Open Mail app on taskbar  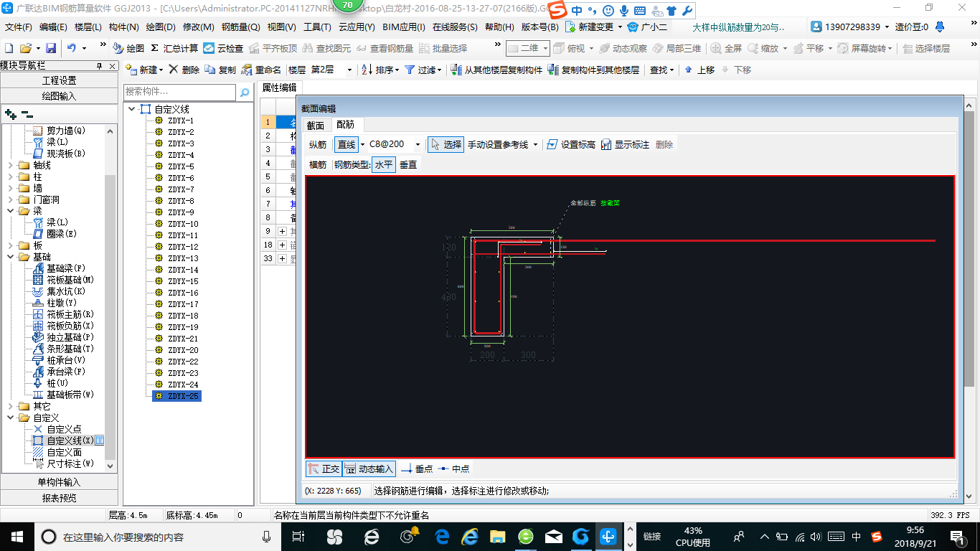pos(554,537)
